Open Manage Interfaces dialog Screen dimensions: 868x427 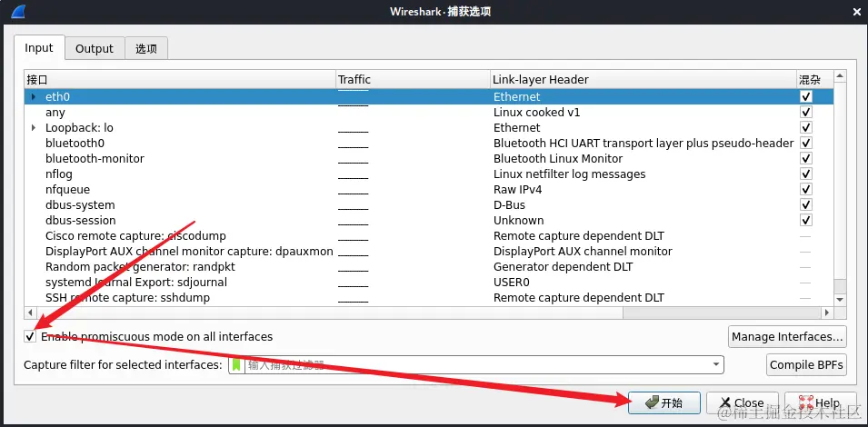pos(787,336)
